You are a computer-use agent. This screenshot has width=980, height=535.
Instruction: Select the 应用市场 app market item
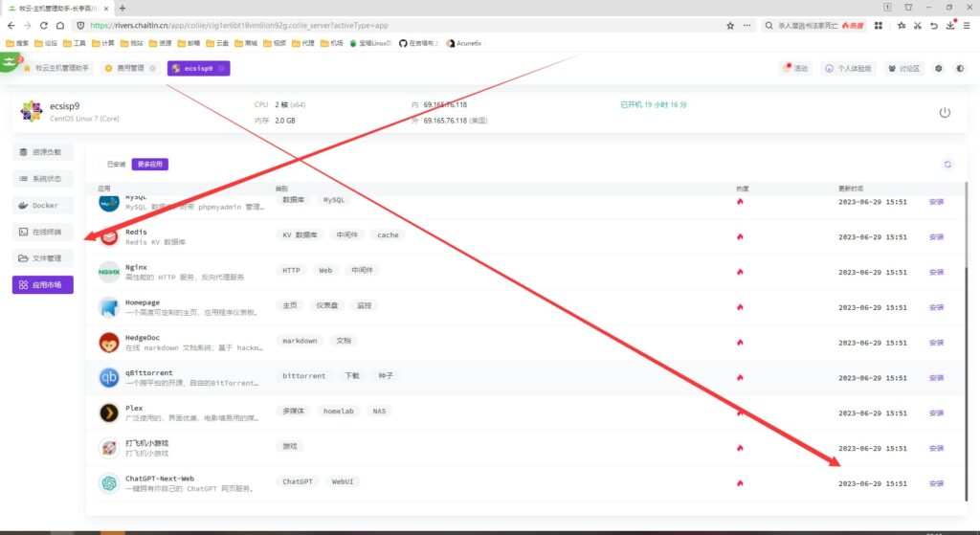tap(42, 285)
